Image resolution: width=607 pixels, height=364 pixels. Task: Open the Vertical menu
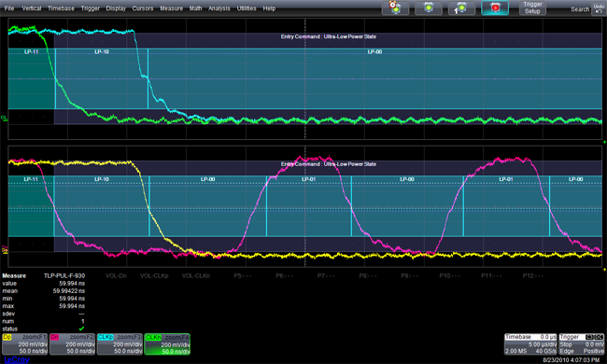point(32,8)
